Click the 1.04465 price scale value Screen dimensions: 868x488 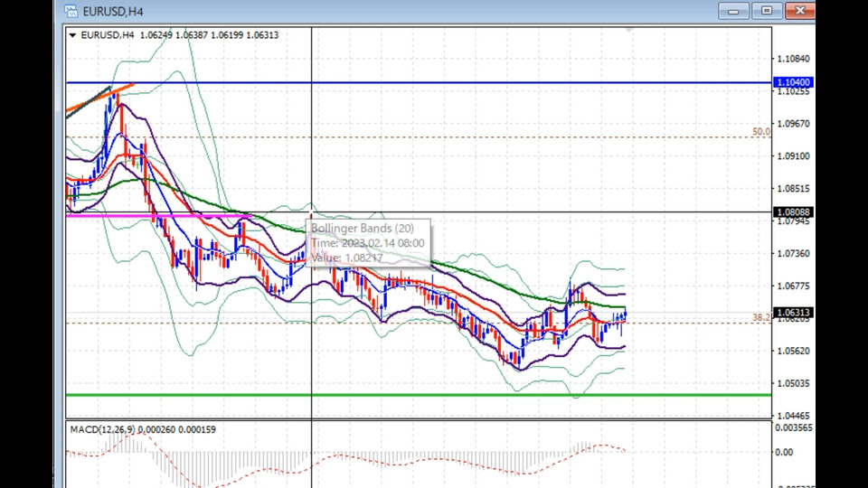[793, 416]
